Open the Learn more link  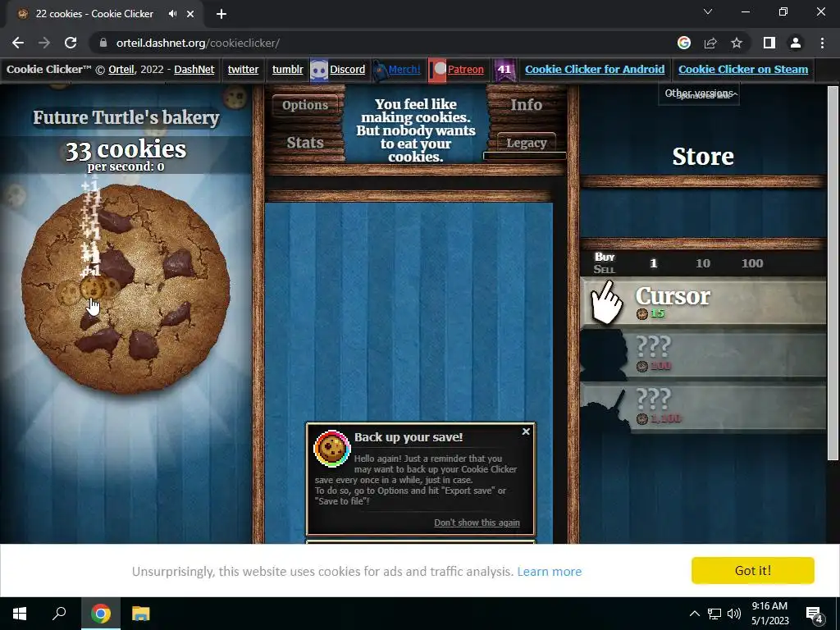pos(549,572)
